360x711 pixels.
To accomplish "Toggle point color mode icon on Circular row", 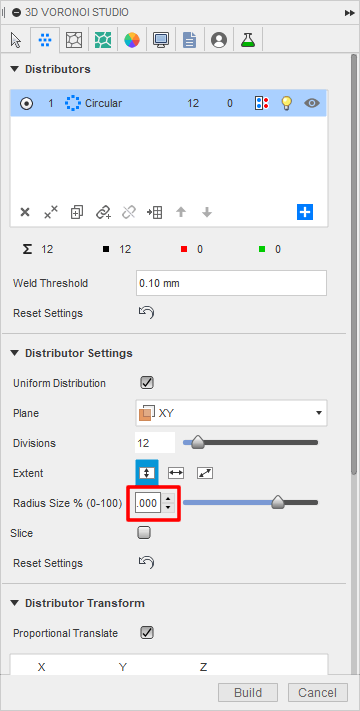I will pyautogui.click(x=262, y=103).
